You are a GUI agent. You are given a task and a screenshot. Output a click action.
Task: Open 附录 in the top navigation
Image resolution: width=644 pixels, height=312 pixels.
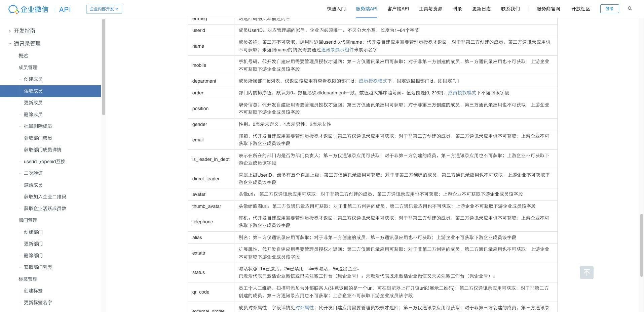coord(457,9)
